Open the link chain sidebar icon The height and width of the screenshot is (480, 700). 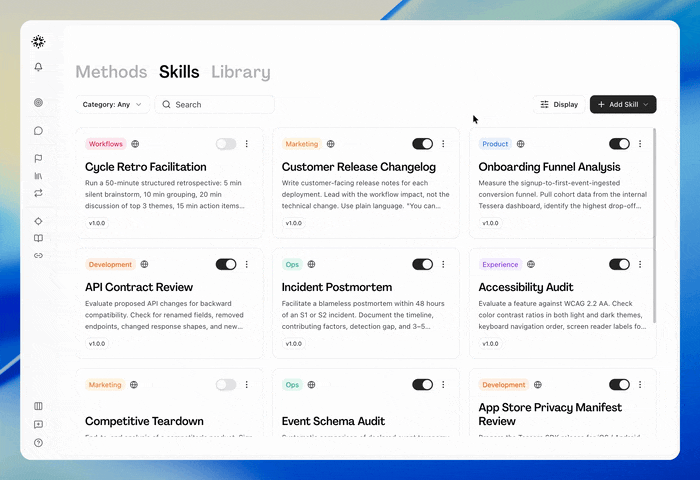coord(38,256)
